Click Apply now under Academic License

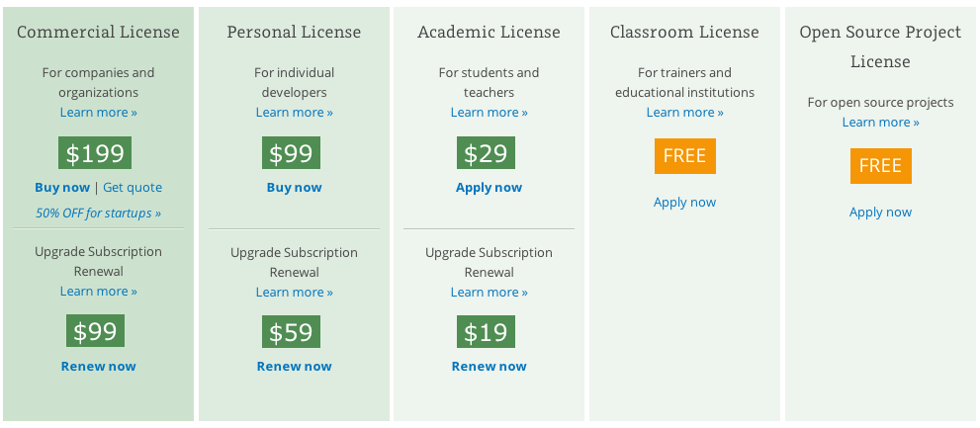[489, 188]
